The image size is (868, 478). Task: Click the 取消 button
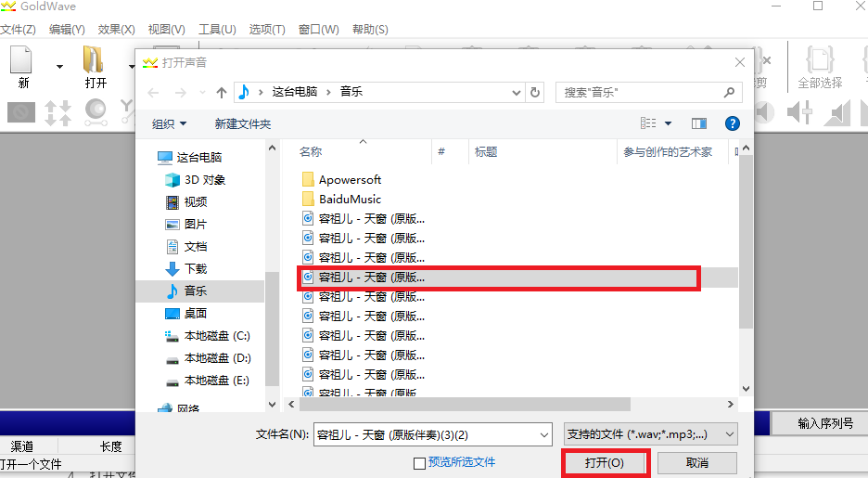coord(697,463)
